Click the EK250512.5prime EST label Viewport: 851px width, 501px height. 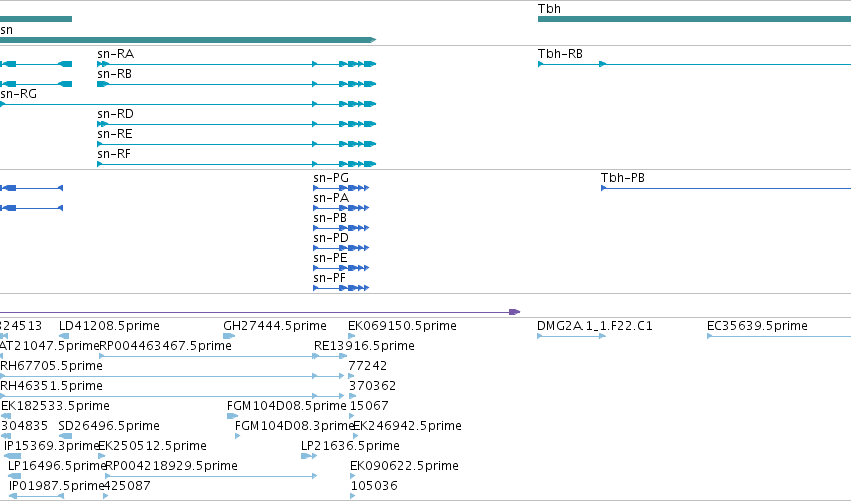tap(153, 446)
